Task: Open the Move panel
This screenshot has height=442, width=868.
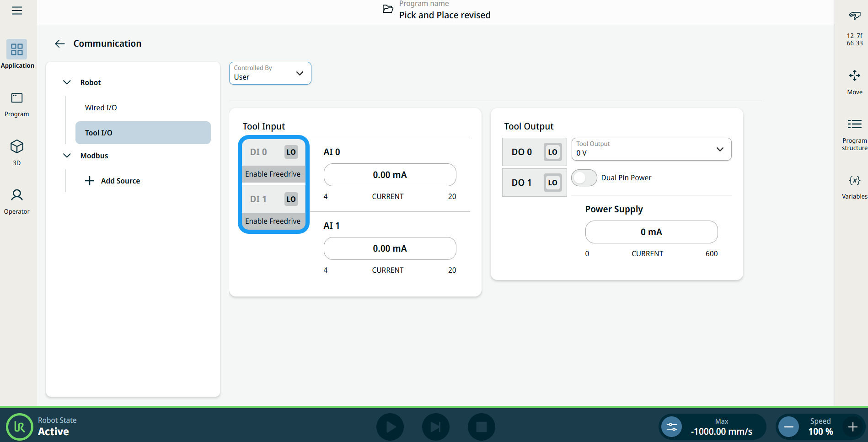Action: pyautogui.click(x=854, y=81)
